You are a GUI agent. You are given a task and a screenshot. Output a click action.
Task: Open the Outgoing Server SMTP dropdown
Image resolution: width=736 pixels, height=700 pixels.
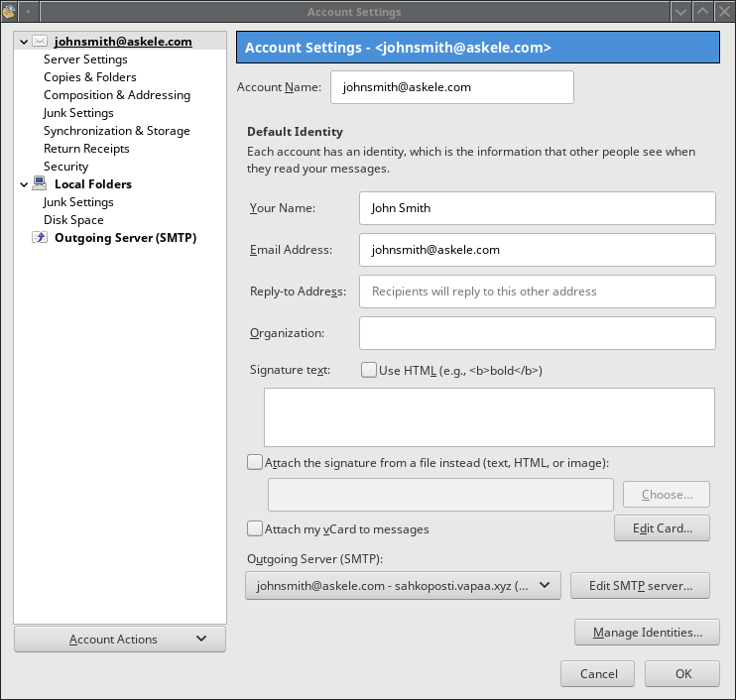403,586
